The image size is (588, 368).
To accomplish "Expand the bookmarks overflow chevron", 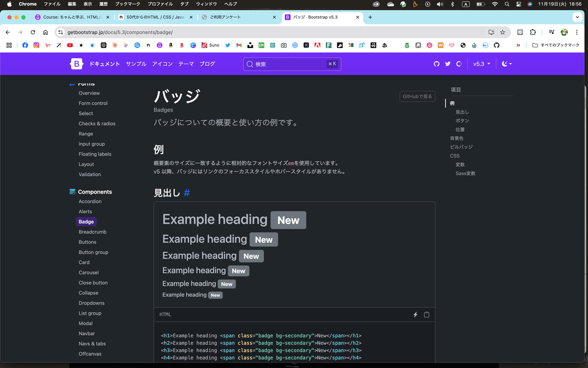I will tap(519, 45).
